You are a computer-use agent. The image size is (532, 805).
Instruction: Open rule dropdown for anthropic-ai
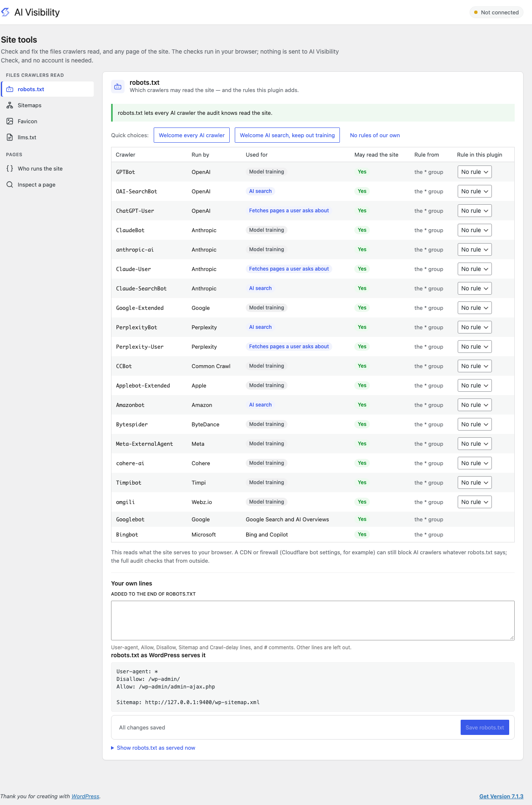[475, 250]
